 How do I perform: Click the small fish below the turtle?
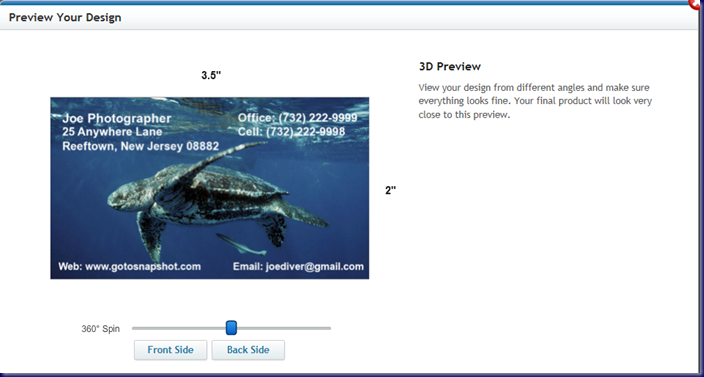(240, 245)
